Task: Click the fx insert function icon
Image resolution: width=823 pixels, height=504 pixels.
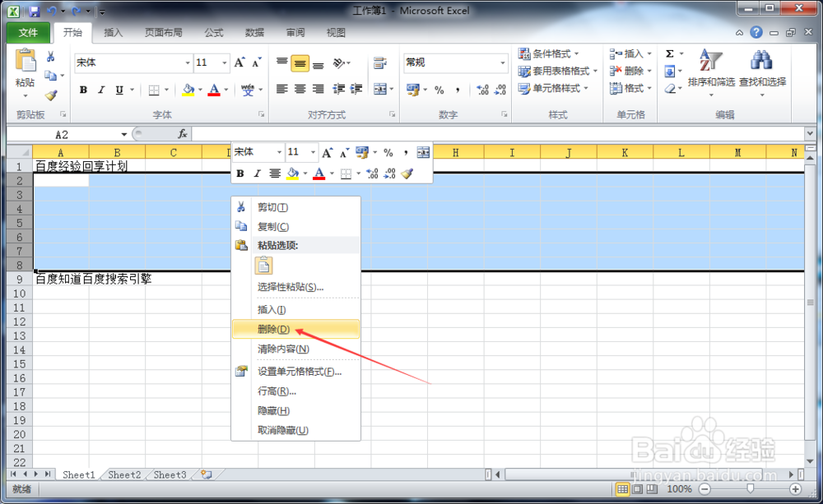Action: pos(182,134)
